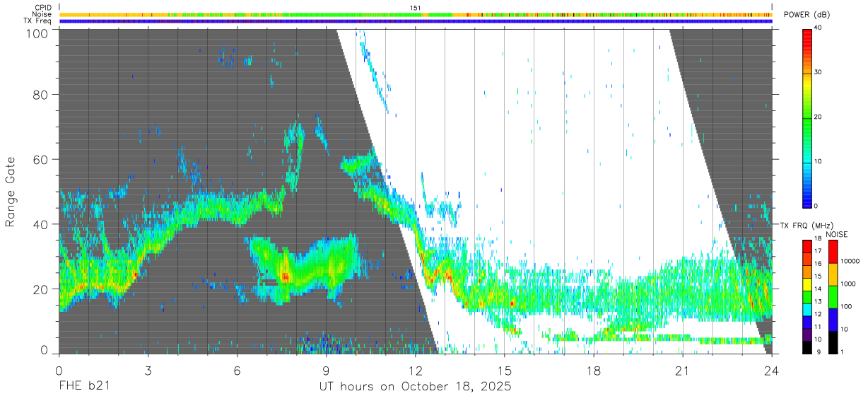Click the NOISE legend title
The width and height of the screenshot is (868, 401).
point(837,234)
